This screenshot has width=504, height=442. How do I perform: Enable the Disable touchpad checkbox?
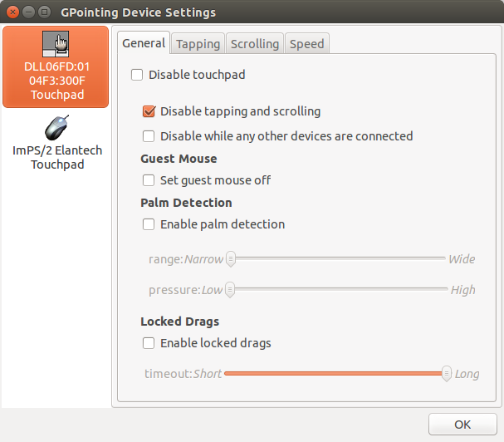[x=137, y=75]
